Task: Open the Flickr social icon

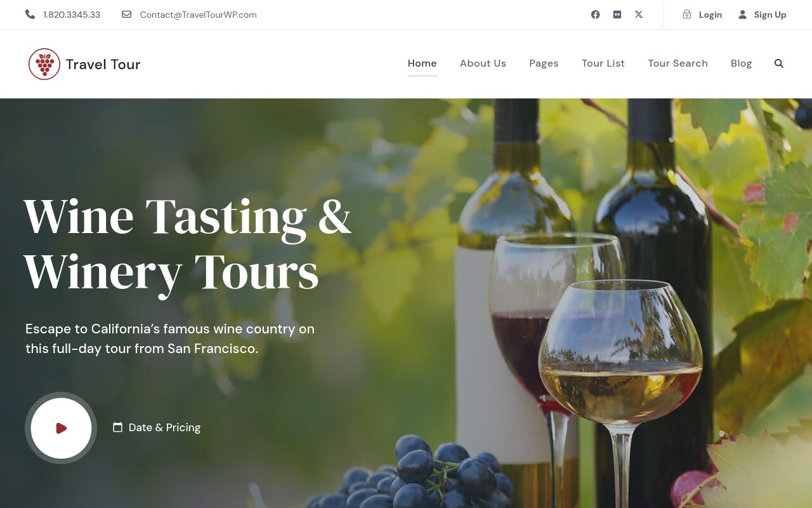Action: tap(617, 15)
